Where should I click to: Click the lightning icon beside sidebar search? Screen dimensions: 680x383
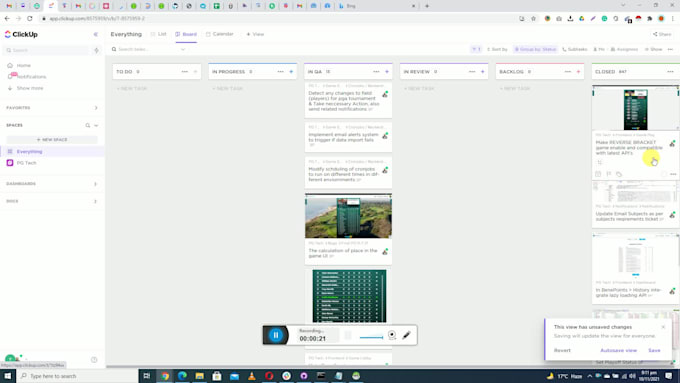96,50
